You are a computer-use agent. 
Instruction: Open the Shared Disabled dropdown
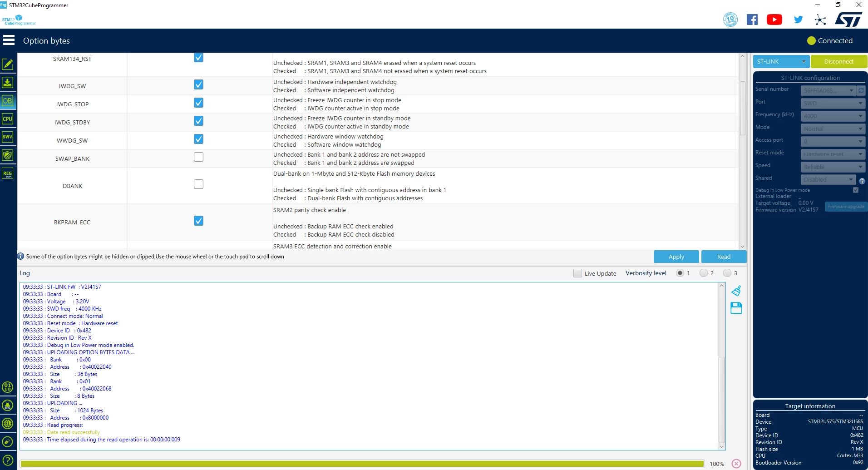tap(828, 179)
